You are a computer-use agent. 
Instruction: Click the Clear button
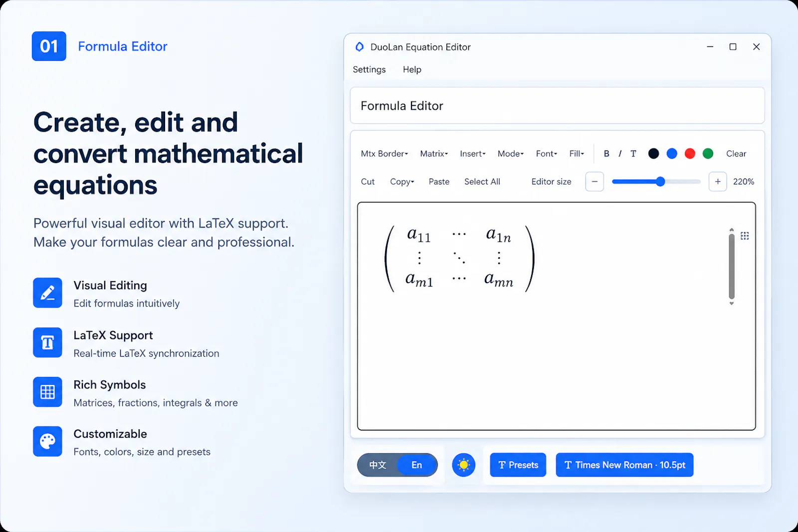point(736,154)
